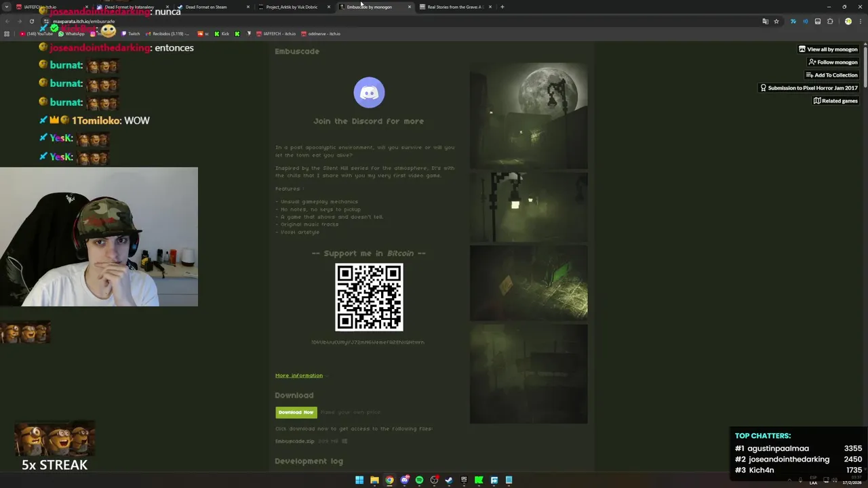
Task: Click Chrome icon in taskbar
Action: (x=389, y=480)
